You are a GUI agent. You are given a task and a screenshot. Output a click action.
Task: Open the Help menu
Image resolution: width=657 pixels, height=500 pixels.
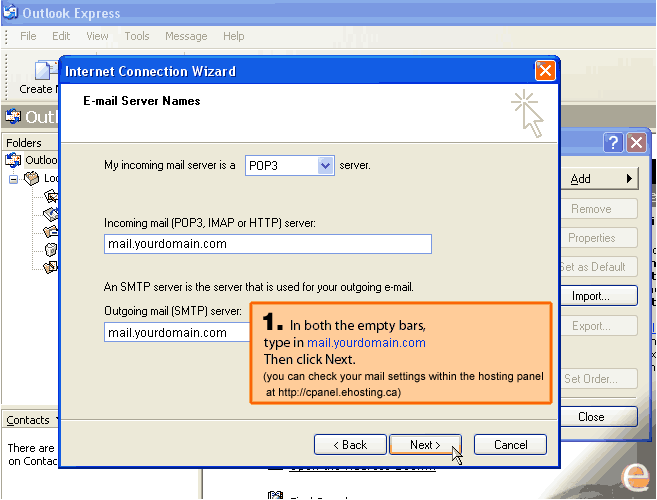[x=233, y=36]
